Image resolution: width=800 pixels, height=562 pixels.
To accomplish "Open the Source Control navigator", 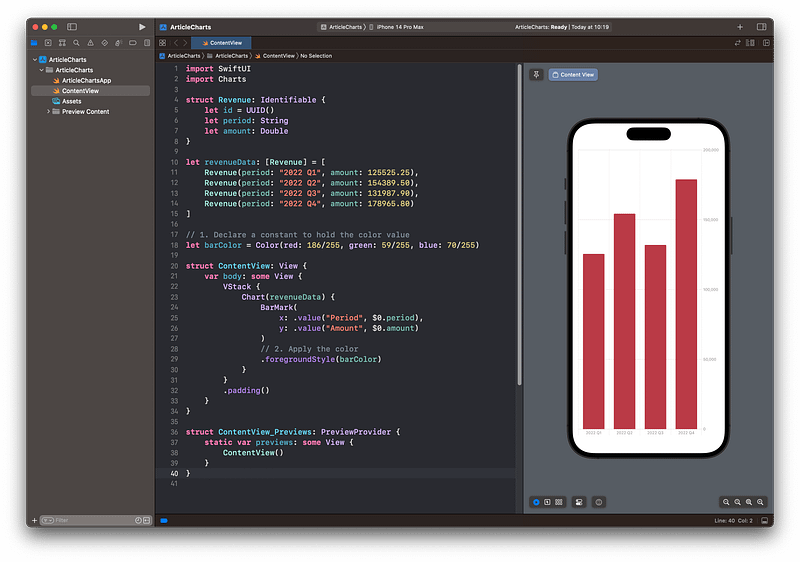I will coord(48,43).
